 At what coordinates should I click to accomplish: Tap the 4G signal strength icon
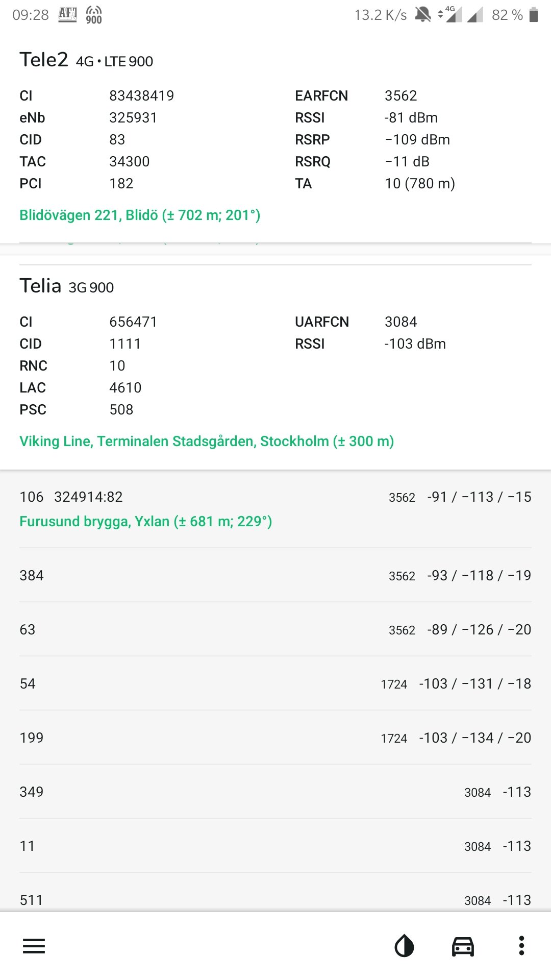click(x=450, y=14)
